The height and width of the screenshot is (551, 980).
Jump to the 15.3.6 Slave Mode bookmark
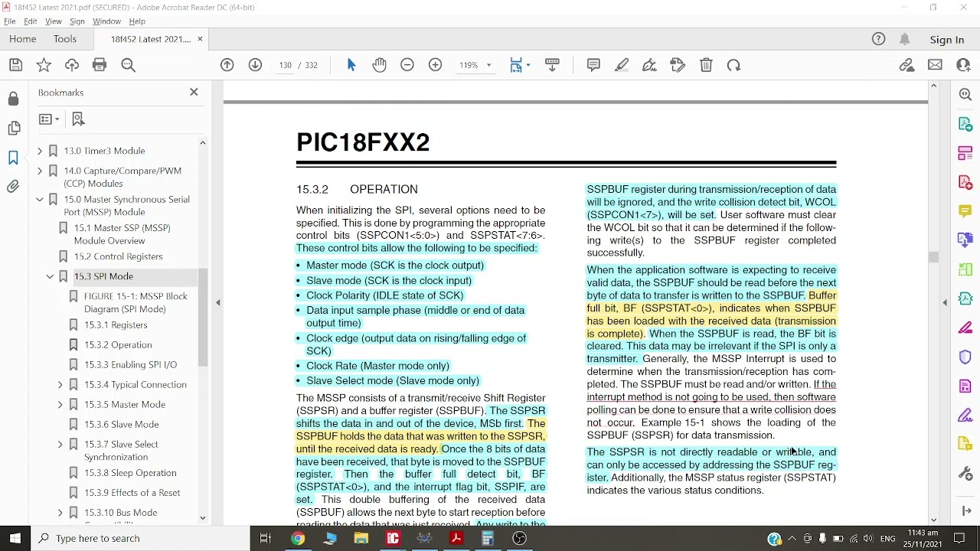pos(122,425)
